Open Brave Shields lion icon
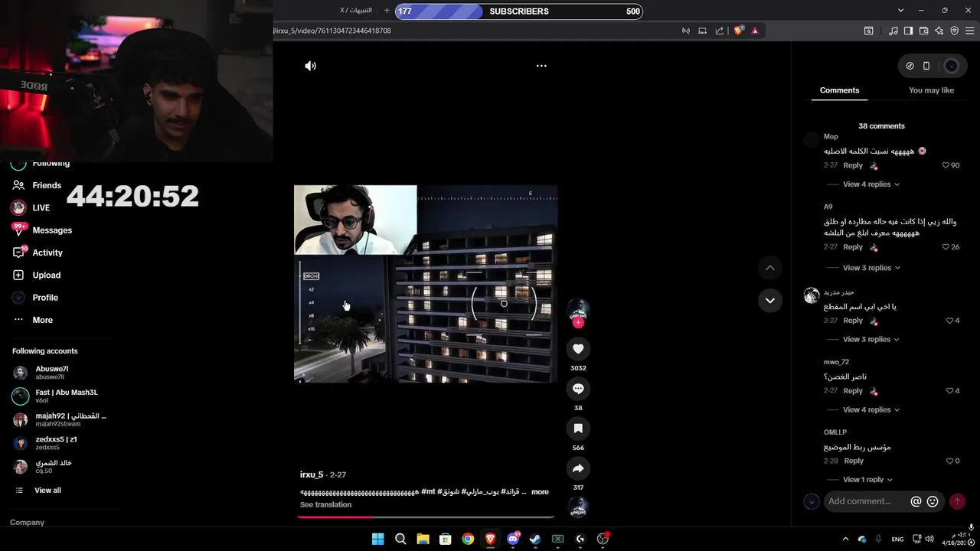Viewport: 980px width, 551px height. point(738,31)
